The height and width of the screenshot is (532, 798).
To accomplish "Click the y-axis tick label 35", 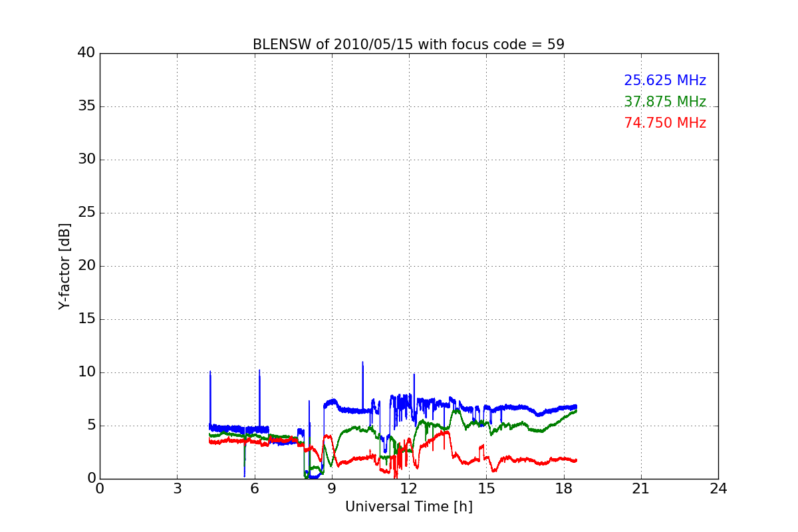I will pyautogui.click(x=86, y=106).
